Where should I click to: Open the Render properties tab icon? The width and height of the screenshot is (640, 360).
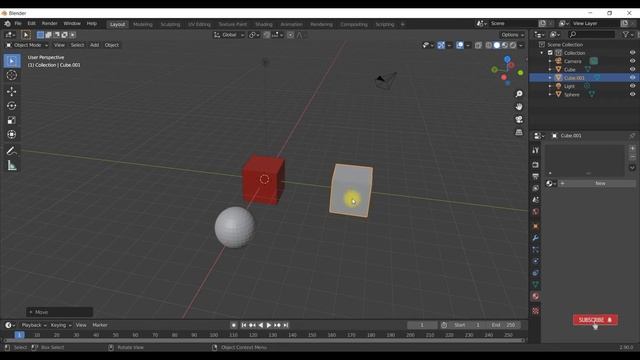pyautogui.click(x=536, y=165)
